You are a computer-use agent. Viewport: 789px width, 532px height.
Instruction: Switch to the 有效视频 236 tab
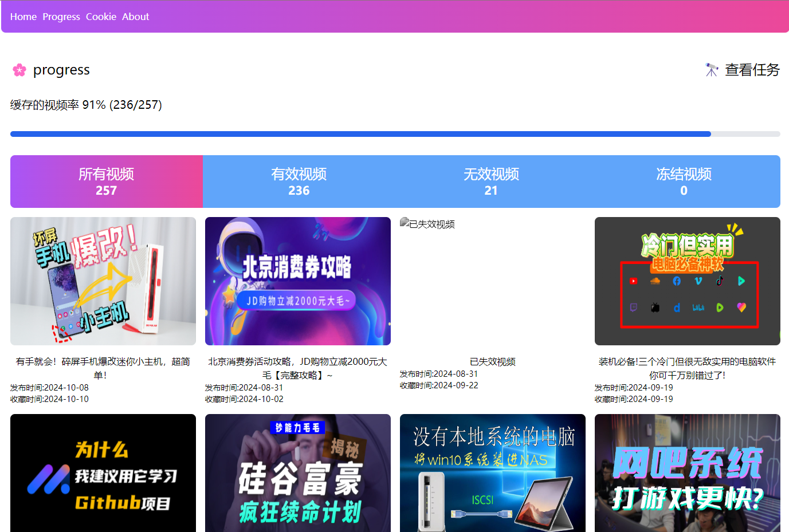point(299,182)
